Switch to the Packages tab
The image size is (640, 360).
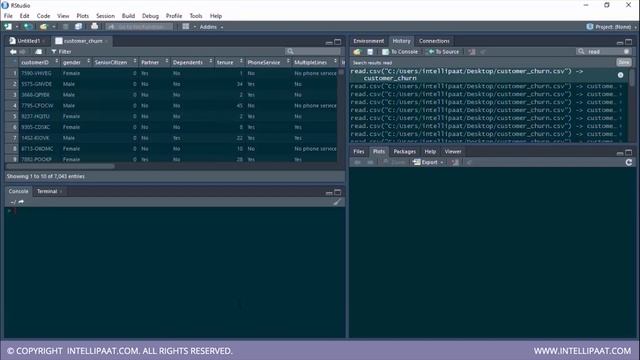pyautogui.click(x=404, y=151)
